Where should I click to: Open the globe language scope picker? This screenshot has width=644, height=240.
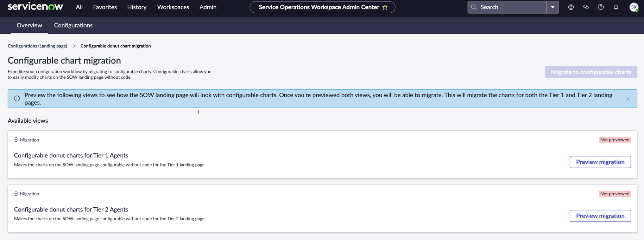[571, 7]
